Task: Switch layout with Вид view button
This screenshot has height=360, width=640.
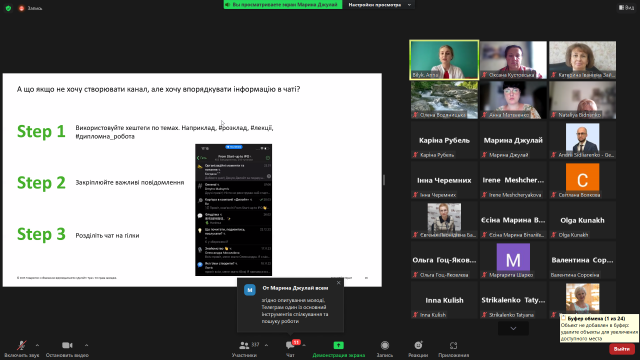Action: coord(626,7)
